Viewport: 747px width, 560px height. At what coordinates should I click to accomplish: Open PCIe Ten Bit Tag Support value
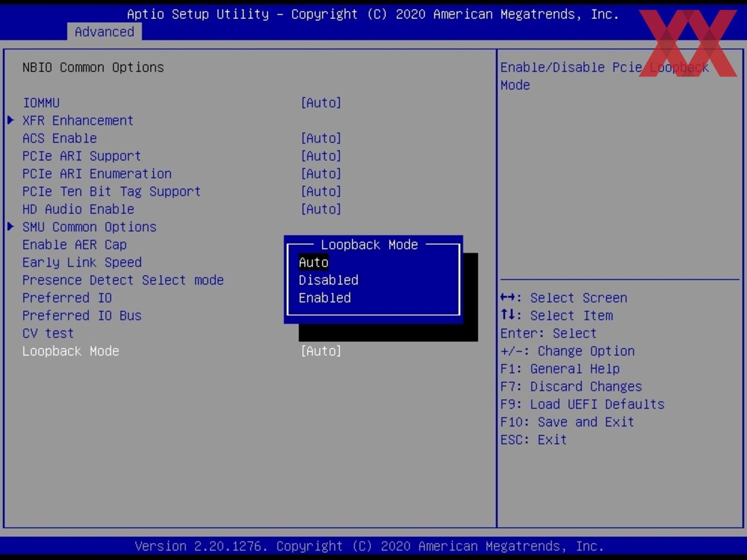coord(321,191)
